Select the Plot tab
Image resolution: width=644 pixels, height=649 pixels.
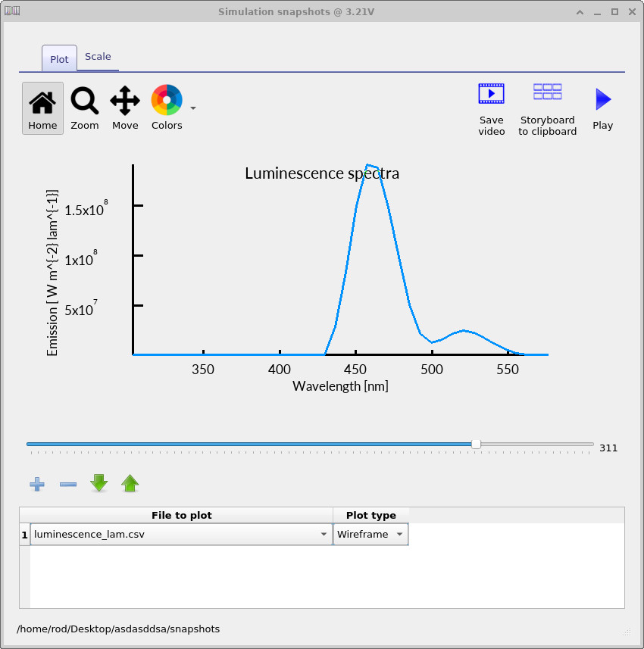(x=58, y=58)
